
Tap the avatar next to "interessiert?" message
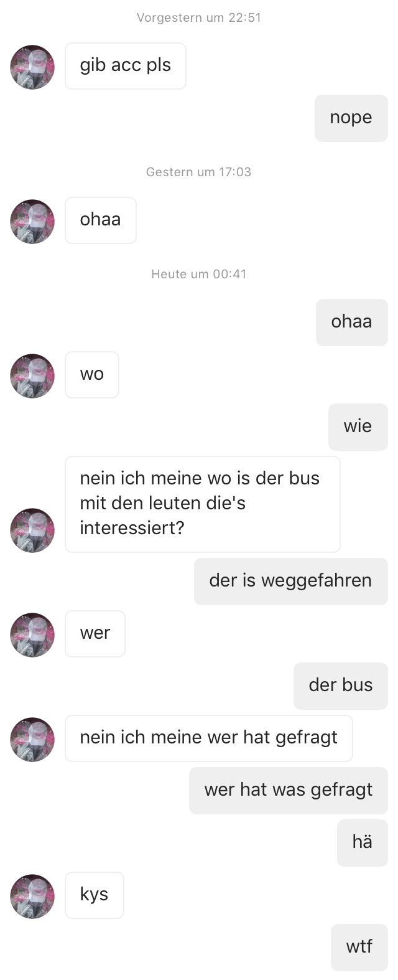click(32, 530)
